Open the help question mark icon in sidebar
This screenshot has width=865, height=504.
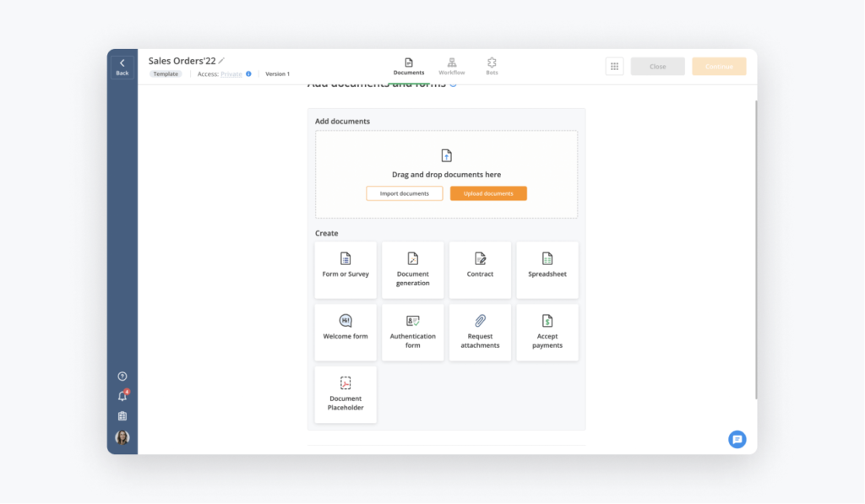tap(122, 377)
